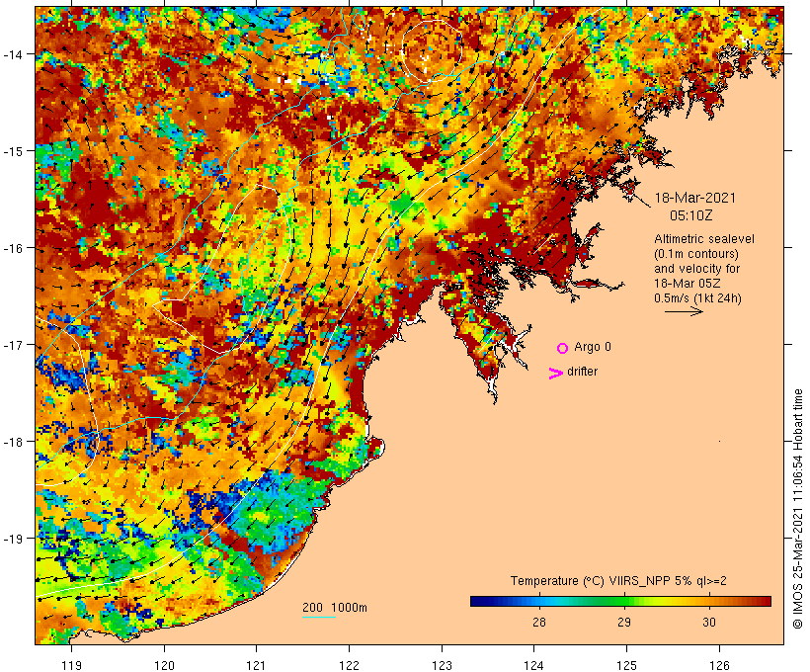Click the longitude label 126
The width and height of the screenshot is (810, 672).
pos(719,665)
